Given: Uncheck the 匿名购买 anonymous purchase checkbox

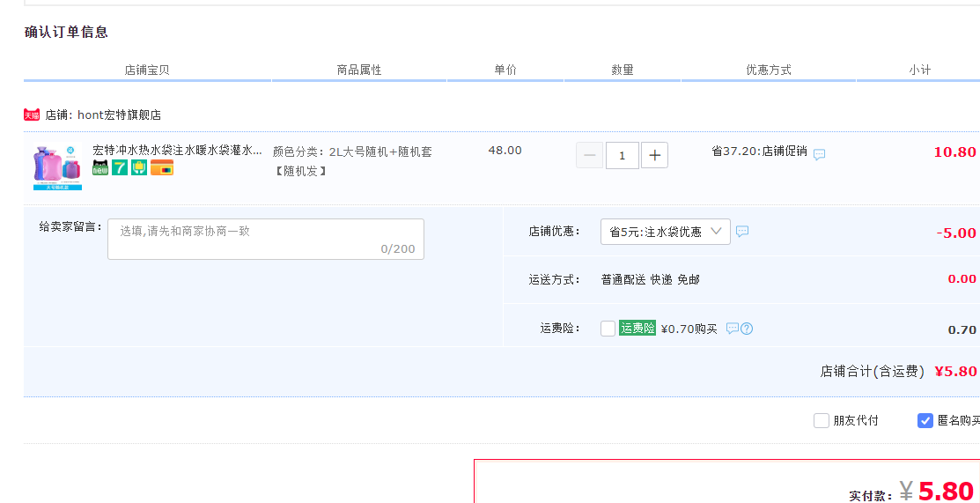Looking at the screenshot, I should (925, 420).
